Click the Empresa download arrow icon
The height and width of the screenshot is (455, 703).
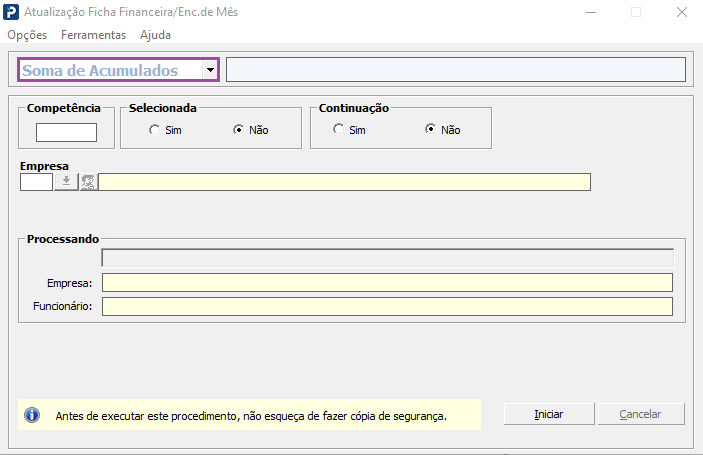click(66, 182)
